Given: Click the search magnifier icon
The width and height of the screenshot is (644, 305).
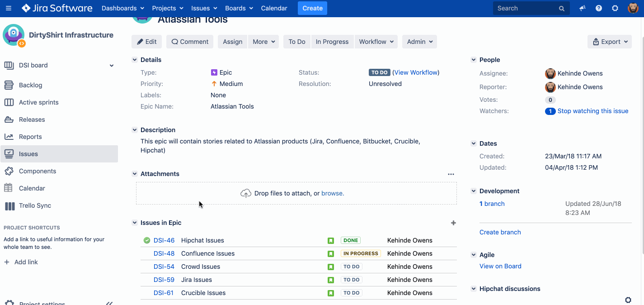Looking at the screenshot, I should tap(562, 8).
